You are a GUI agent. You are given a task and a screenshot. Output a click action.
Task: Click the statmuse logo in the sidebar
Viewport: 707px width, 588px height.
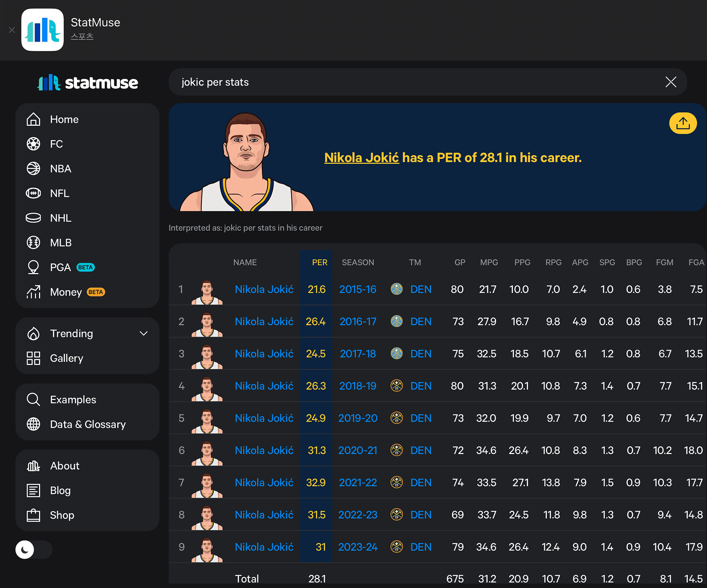[x=88, y=82]
